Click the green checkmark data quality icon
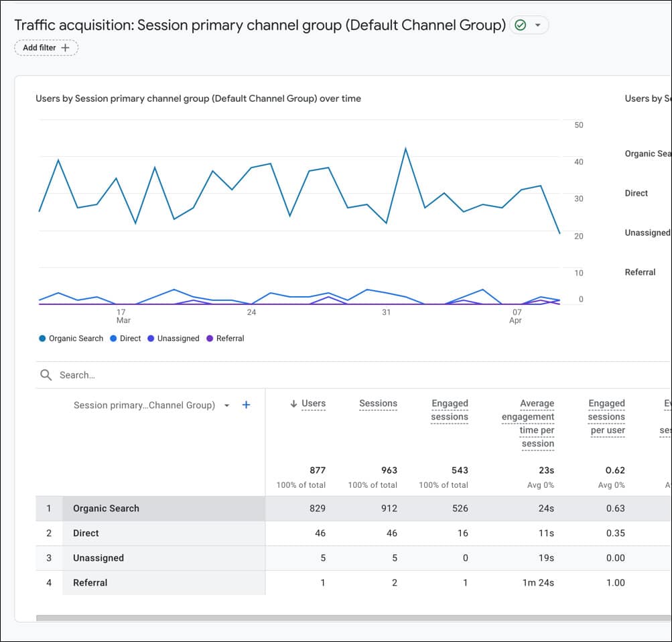 [521, 25]
